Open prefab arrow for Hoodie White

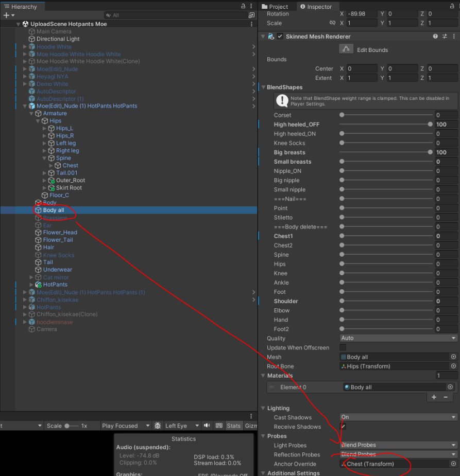(x=253, y=47)
